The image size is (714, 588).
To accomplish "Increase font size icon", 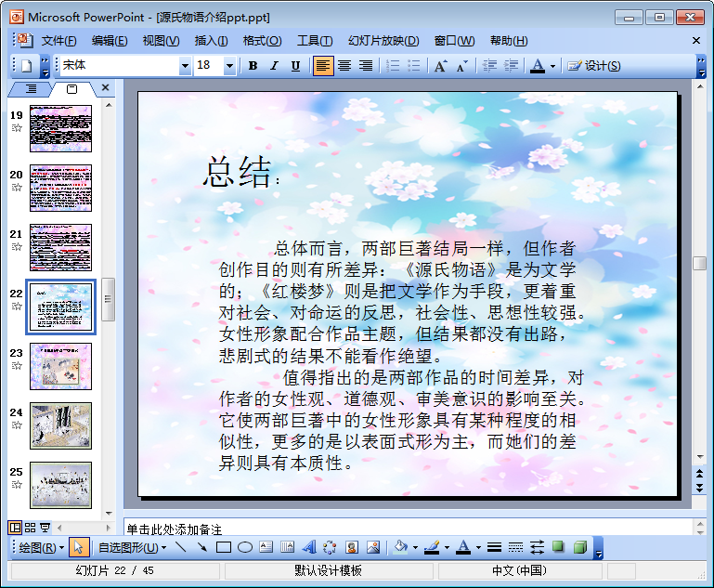I will click(x=440, y=66).
